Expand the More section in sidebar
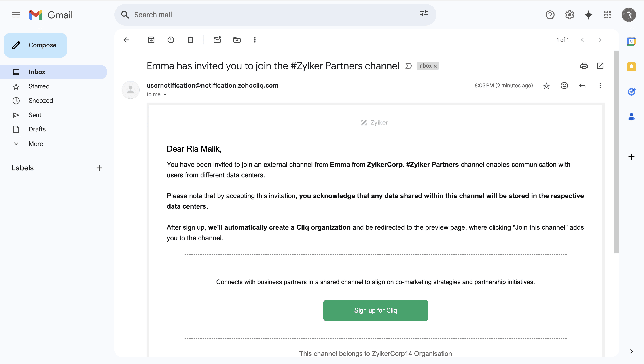The width and height of the screenshot is (644, 364). click(36, 144)
